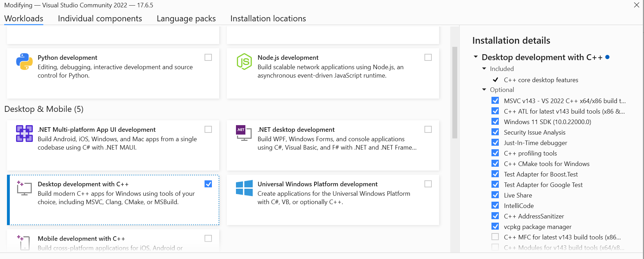Select .NET Multi-platform App UI development title
This screenshot has height=259, width=644.
(x=97, y=129)
